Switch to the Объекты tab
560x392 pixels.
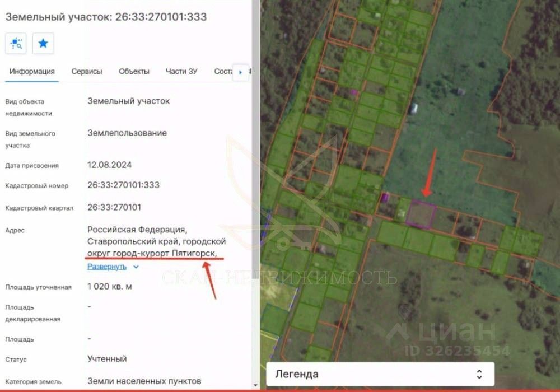pos(134,72)
